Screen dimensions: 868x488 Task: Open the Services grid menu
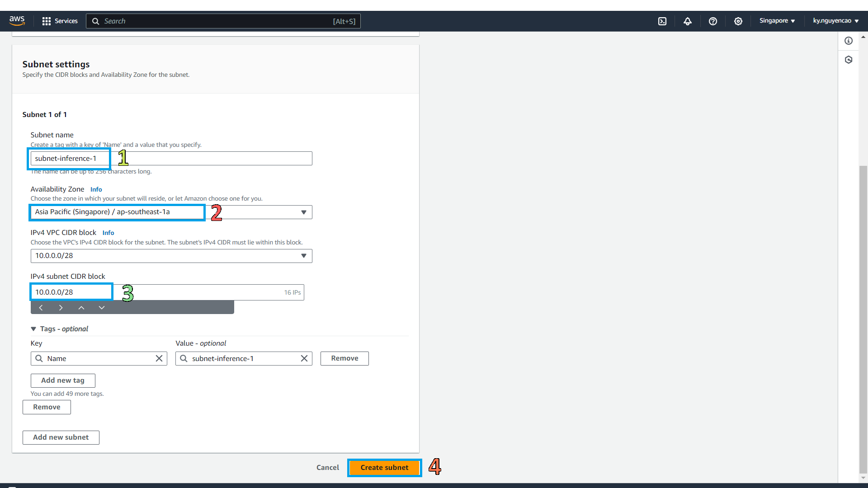[60, 21]
